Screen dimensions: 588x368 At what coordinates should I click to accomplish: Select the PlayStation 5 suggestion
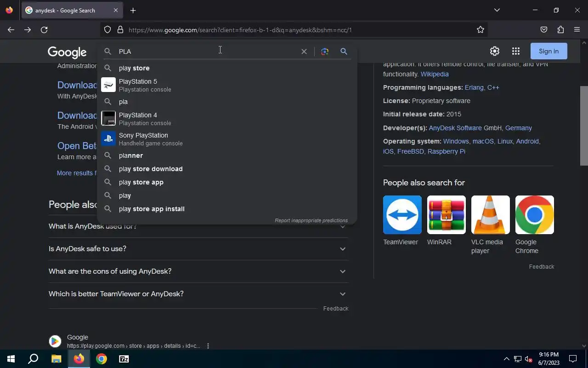coord(227,85)
